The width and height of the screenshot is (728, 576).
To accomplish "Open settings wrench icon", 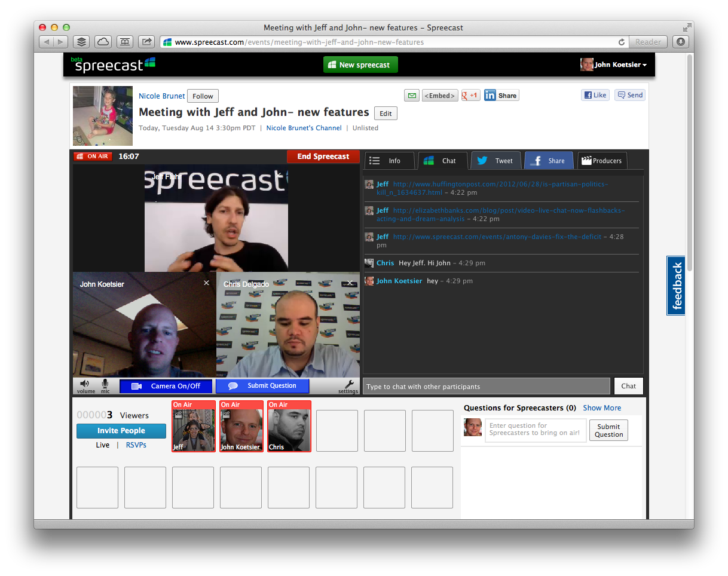I will [348, 387].
